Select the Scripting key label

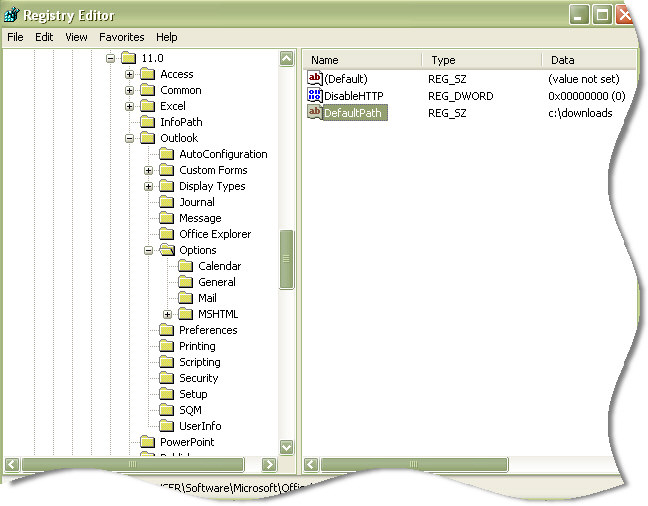point(200,362)
